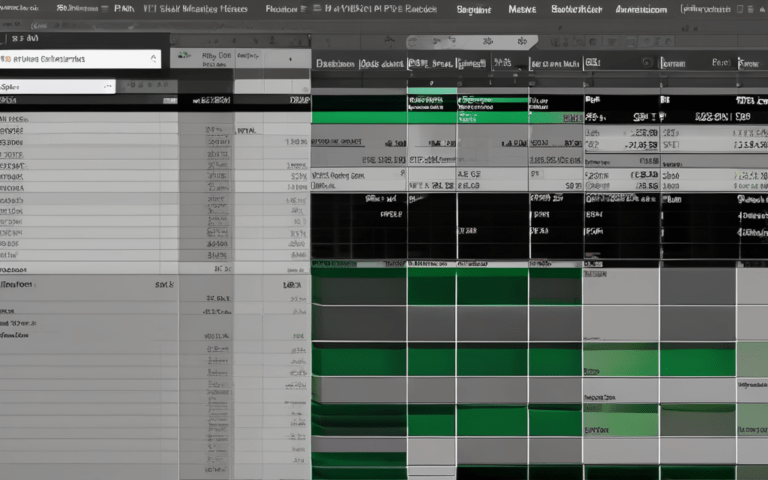Select the last column header in the grid
This screenshot has width=768, height=480.
[750, 62]
